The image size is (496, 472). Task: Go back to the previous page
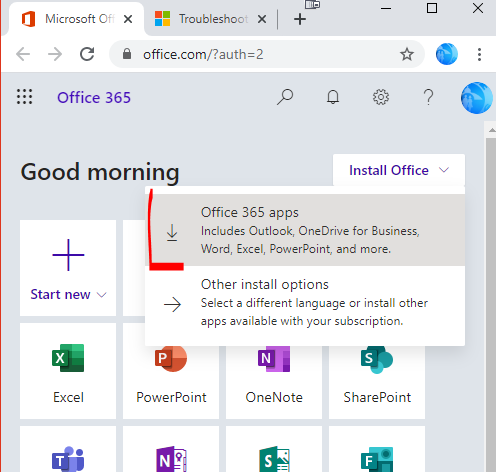[23, 54]
